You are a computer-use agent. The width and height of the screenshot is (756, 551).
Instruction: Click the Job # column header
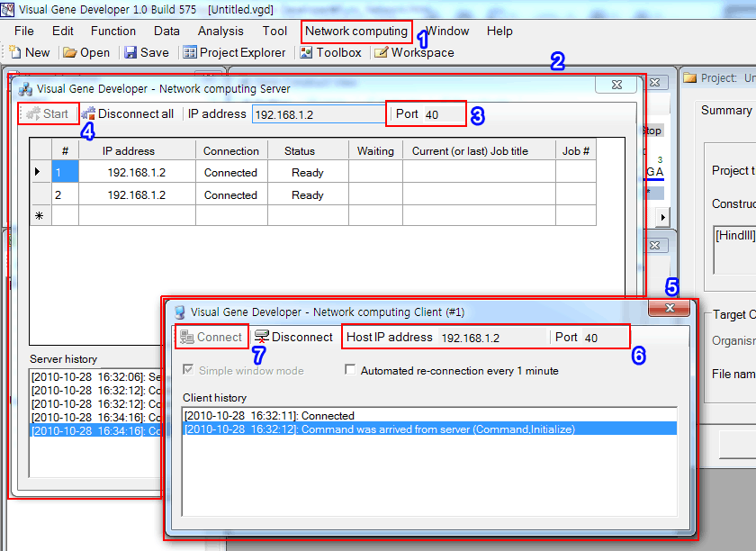pos(576,150)
